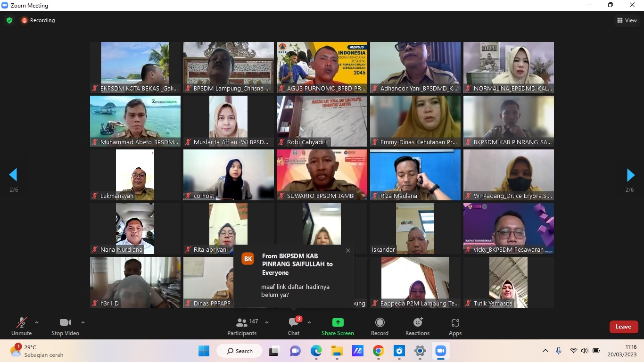This screenshot has width=644, height=362.
Task: Click the Record button icon
Action: (380, 322)
